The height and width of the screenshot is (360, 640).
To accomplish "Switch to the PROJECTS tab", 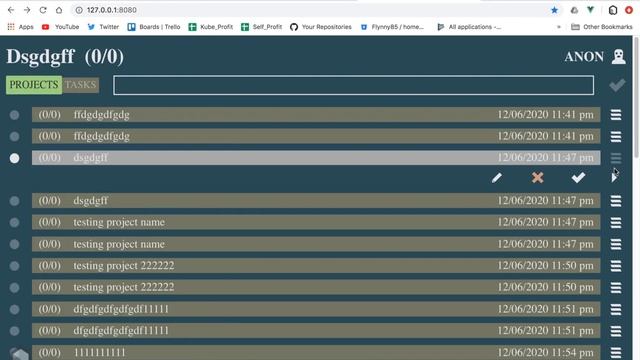I will click(x=34, y=85).
